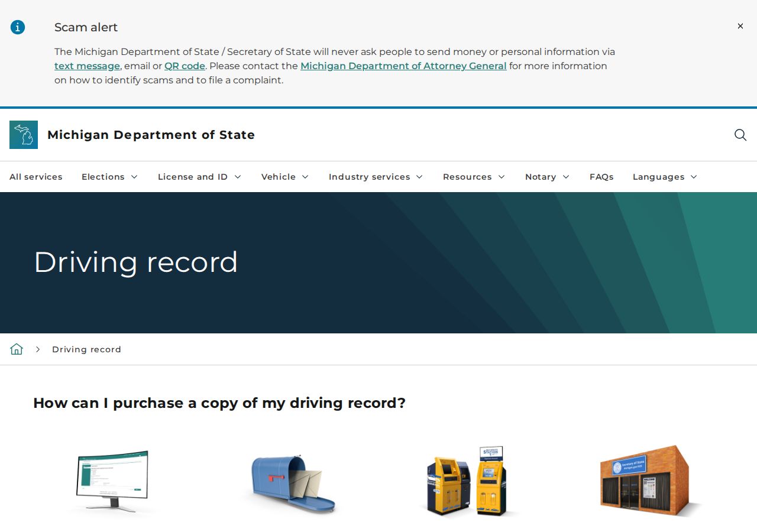Dismiss the scam alert with the X
Image resolution: width=757 pixels, height=532 pixels.
click(740, 26)
